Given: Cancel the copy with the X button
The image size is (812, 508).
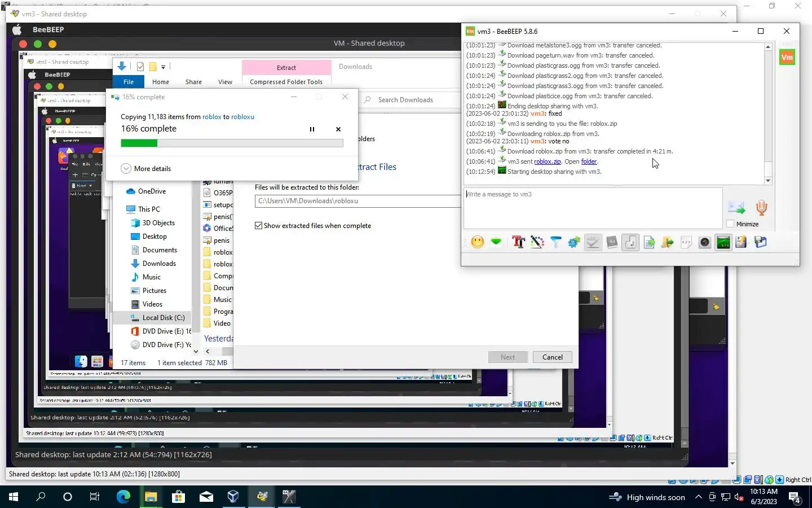Looking at the screenshot, I should tap(338, 129).
